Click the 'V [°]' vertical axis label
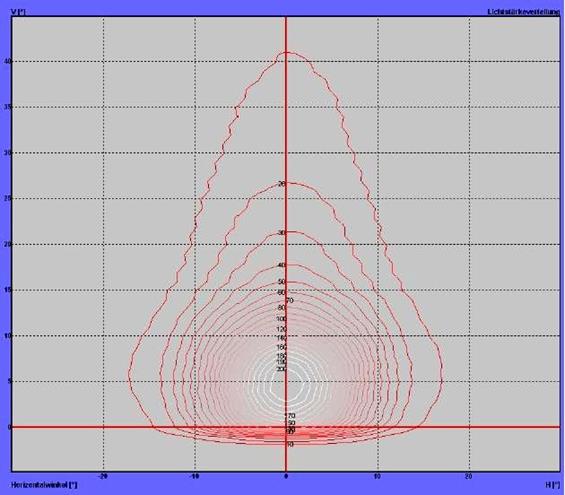 (18, 12)
